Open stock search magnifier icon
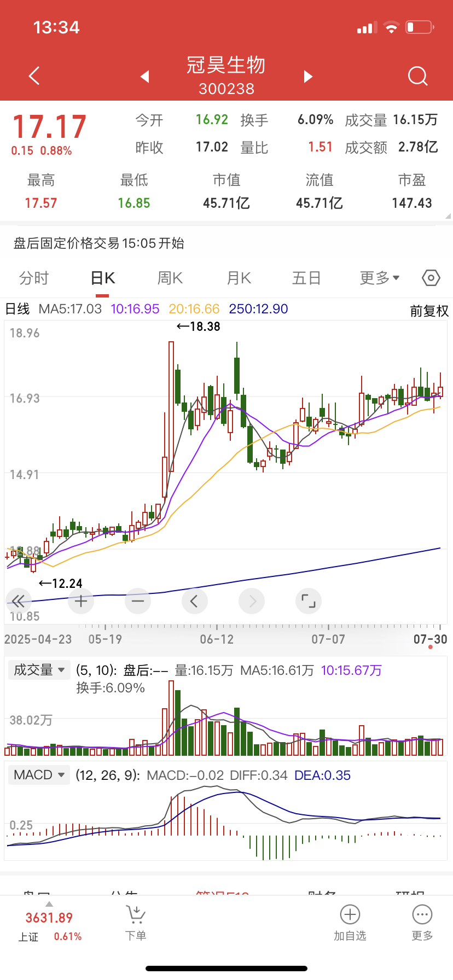 [x=418, y=77]
